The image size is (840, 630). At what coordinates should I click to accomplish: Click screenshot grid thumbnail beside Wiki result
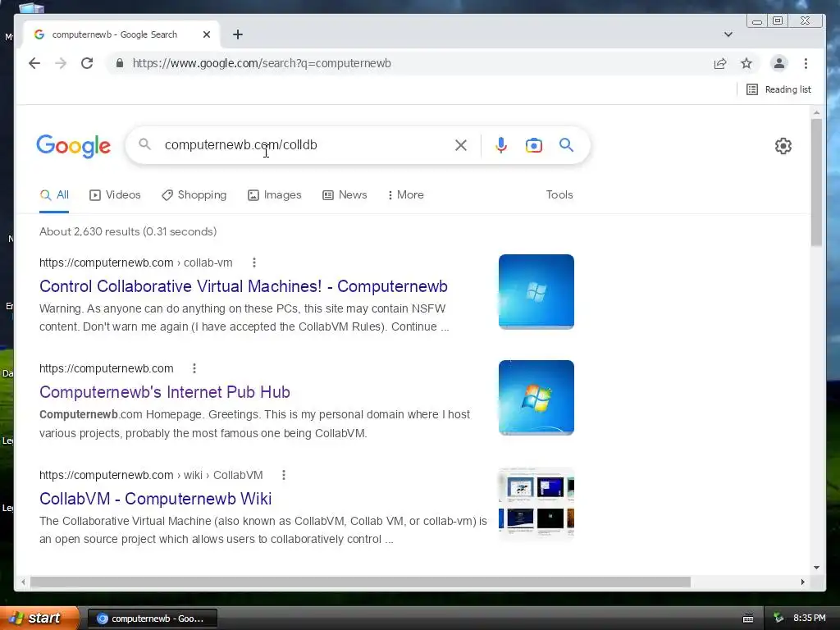[536, 504]
